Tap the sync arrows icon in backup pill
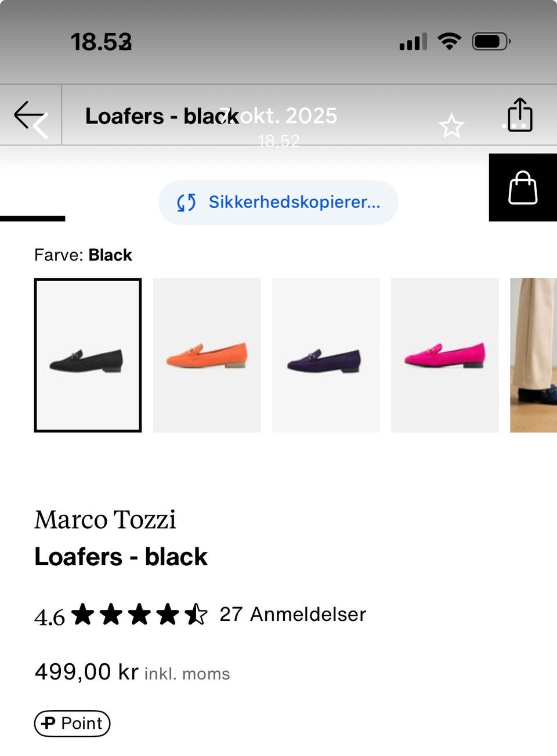The image size is (557, 756). 186,202
